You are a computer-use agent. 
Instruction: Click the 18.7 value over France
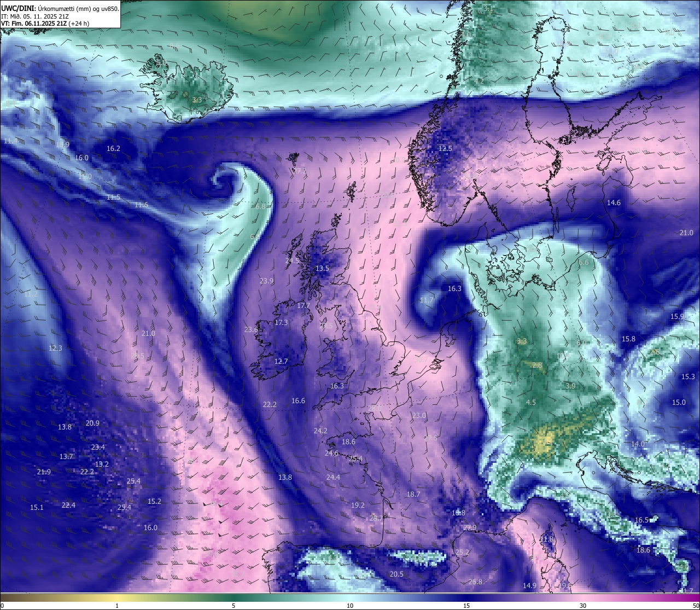pos(413,495)
